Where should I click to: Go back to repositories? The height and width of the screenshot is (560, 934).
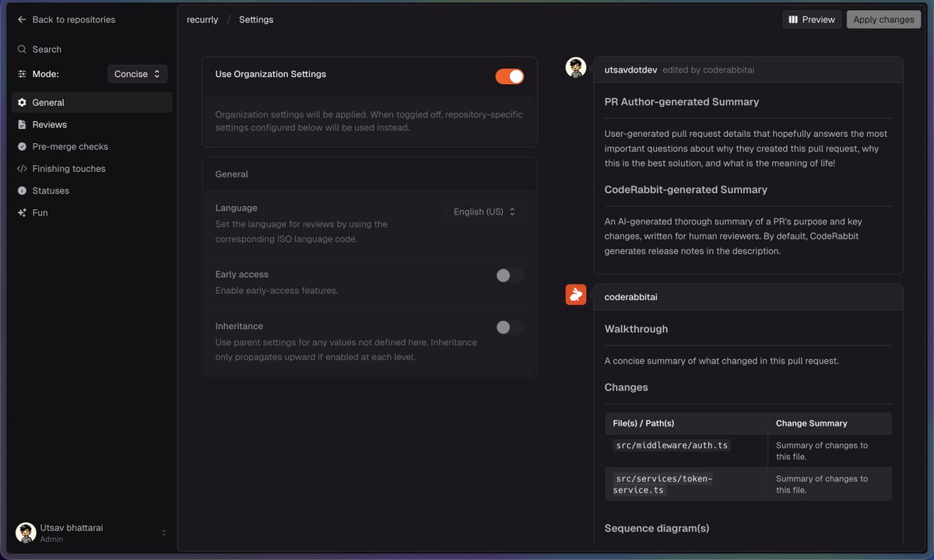66,19
